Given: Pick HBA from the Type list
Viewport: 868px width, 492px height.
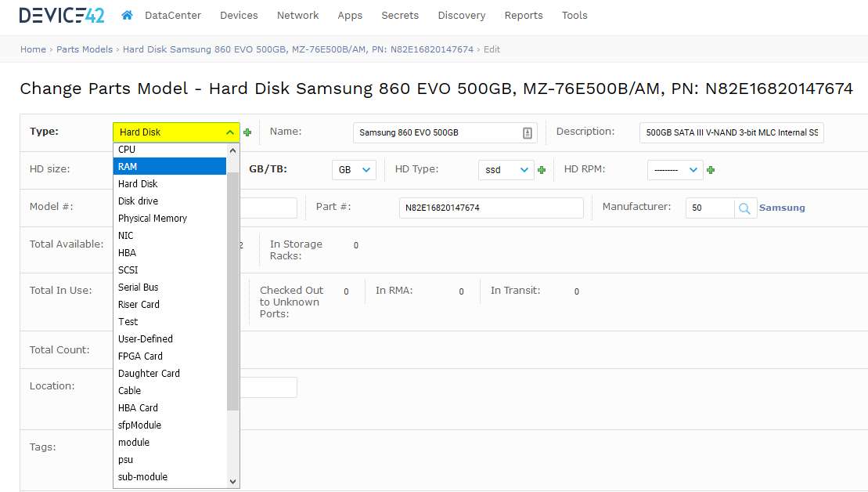Looking at the screenshot, I should 170,252.
